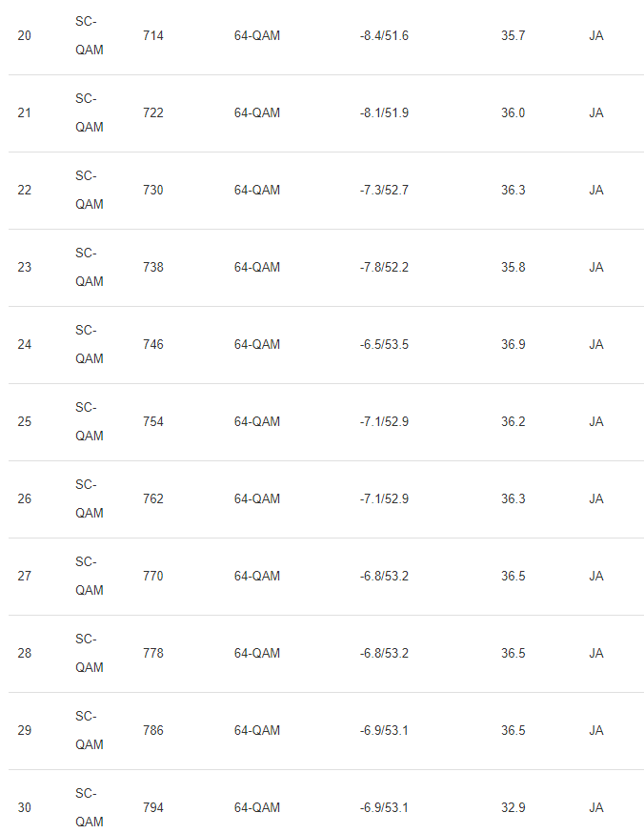Image resolution: width=644 pixels, height=833 pixels.
Task: Select the 778 frequency cell
Action: tap(152, 653)
